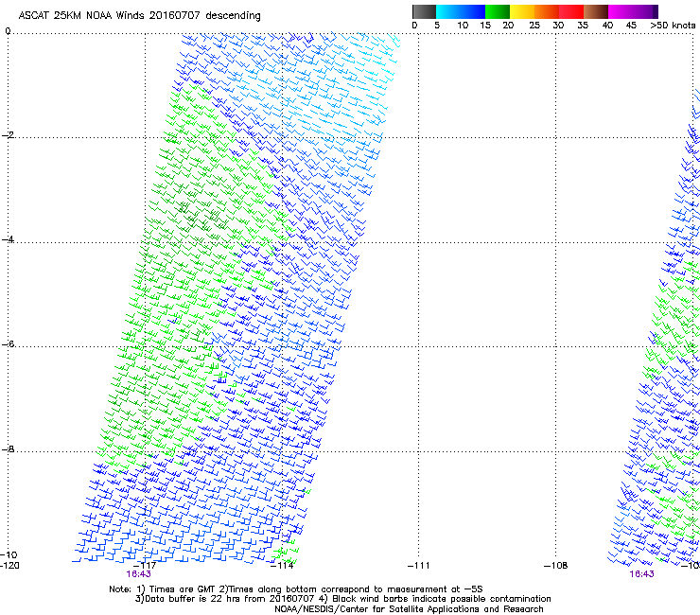The image size is (700, 615).
Task: Click the title "ASCAT 25KM NOAA Winds 20160707 descending"
Action: pos(139,15)
